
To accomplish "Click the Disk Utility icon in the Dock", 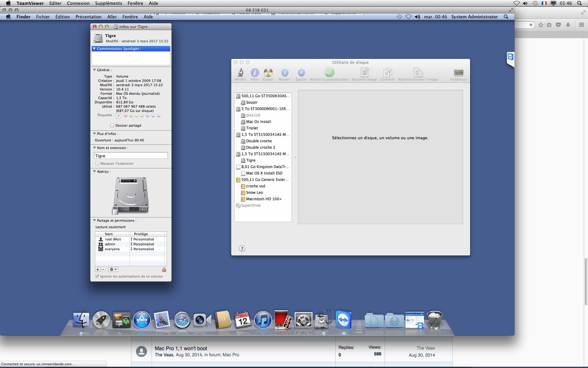I will click(x=323, y=320).
